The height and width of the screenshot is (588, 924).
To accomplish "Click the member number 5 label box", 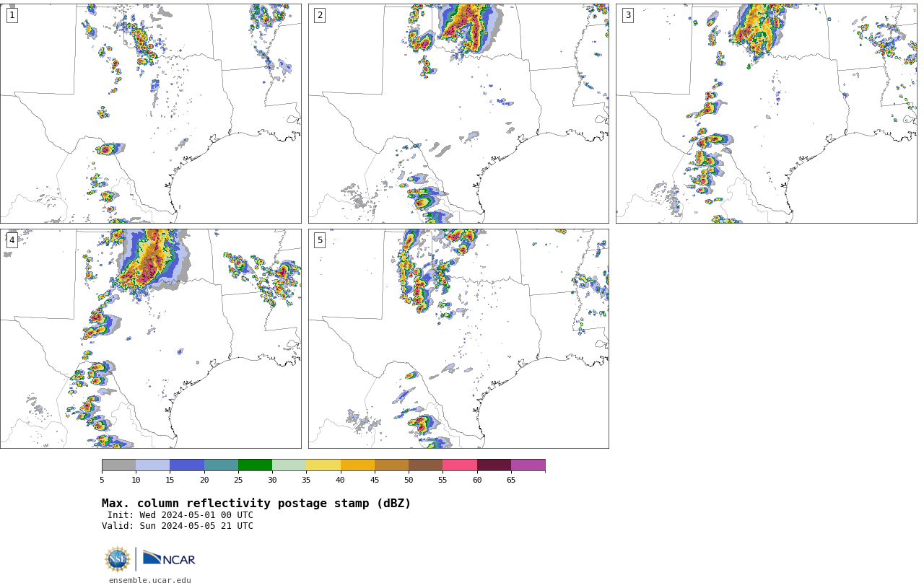I will tap(320, 240).
